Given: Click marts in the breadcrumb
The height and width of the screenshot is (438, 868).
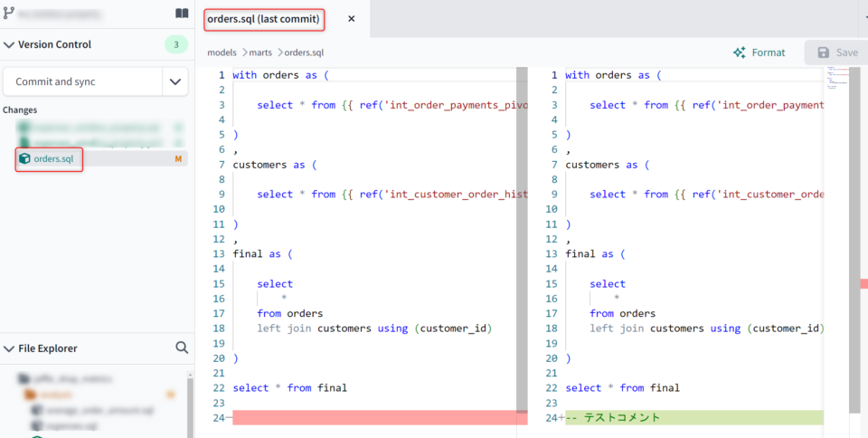Looking at the screenshot, I should [260, 52].
